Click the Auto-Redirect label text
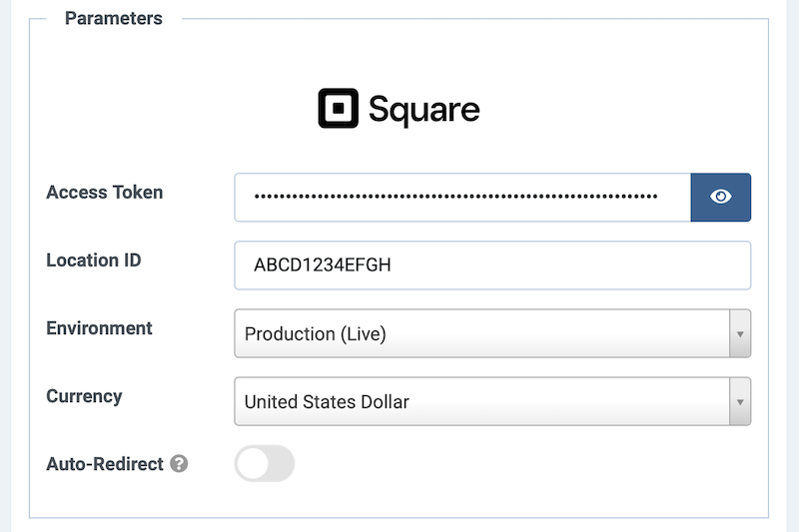 (x=105, y=464)
